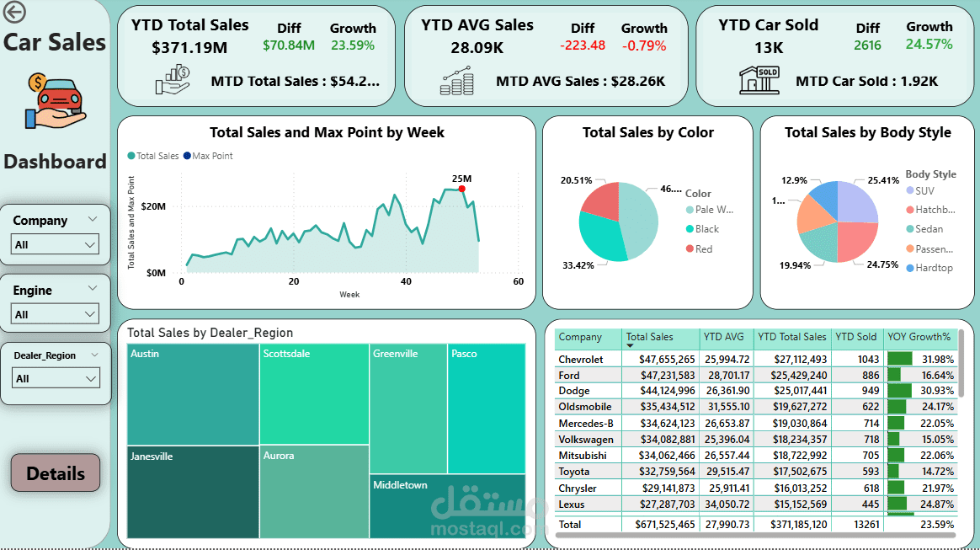Click the MTD Car Sold : 1.92K text

867,81
